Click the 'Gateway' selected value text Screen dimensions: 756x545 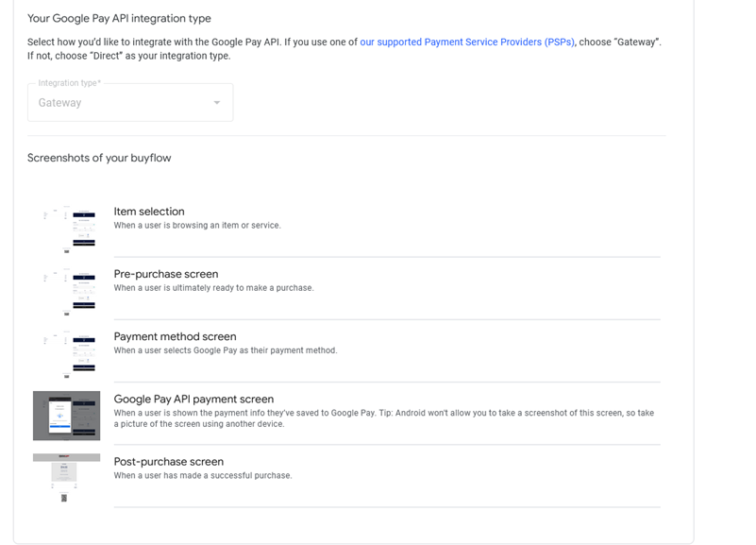tap(59, 103)
